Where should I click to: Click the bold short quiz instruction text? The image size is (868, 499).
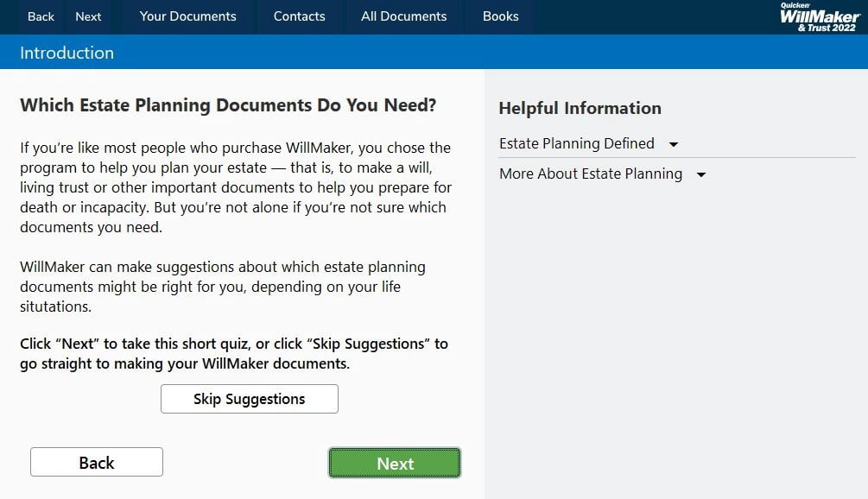(233, 353)
